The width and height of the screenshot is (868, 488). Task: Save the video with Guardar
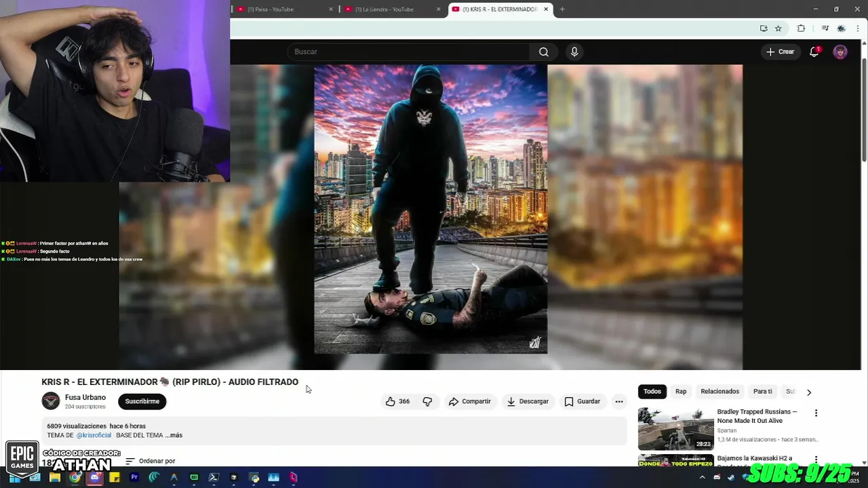click(583, 401)
